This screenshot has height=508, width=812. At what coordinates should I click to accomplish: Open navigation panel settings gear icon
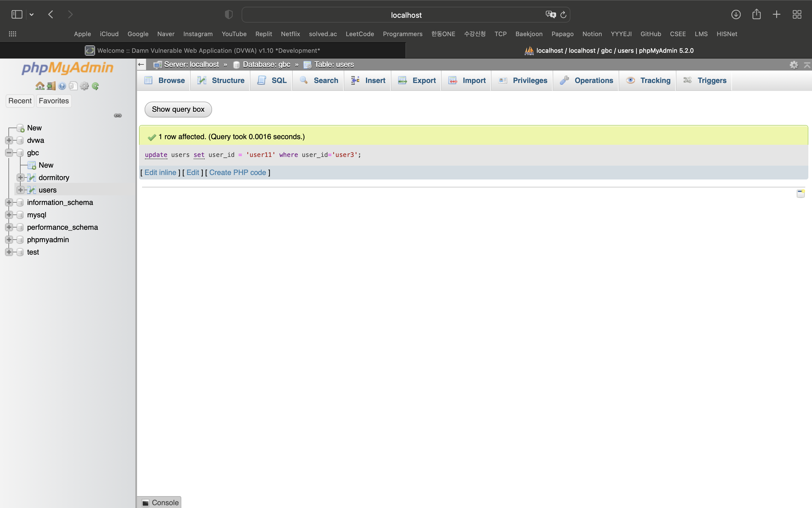84,86
